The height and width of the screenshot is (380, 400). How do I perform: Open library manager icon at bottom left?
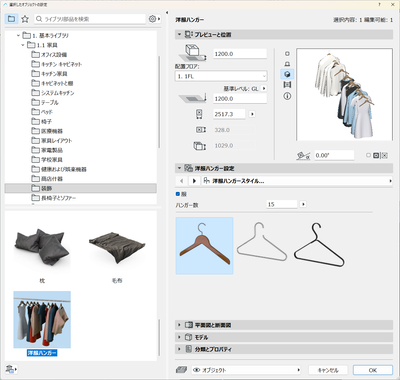(11, 369)
